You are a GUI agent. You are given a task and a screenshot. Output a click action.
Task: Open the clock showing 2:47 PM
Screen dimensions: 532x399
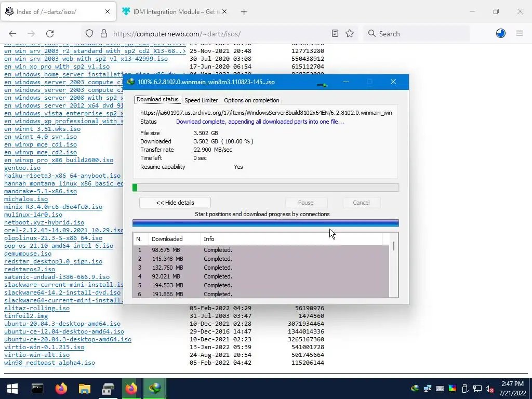point(512,389)
